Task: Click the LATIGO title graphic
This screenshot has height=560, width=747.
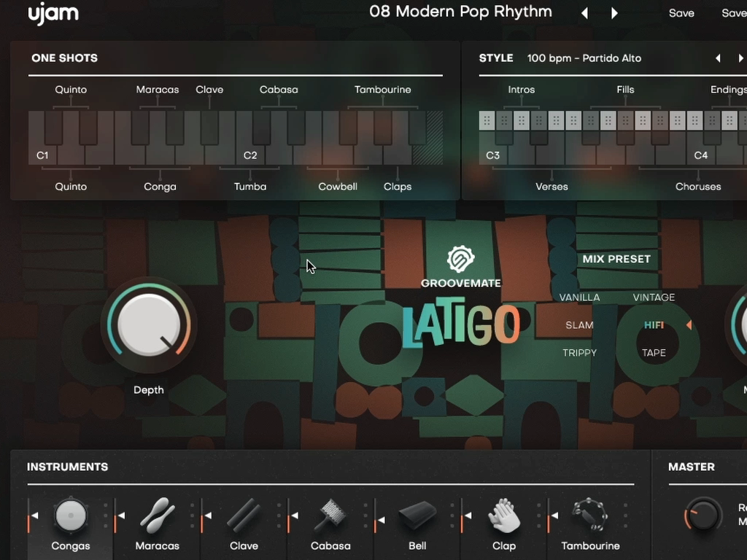Action: pyautogui.click(x=461, y=324)
